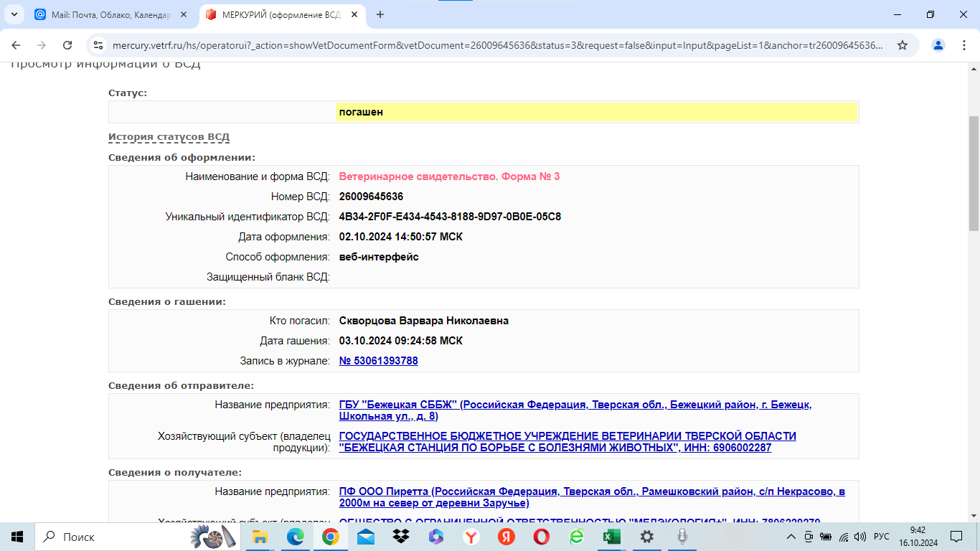The width and height of the screenshot is (980, 551).
Task: Open Copilot app in the taskbar
Action: click(436, 537)
